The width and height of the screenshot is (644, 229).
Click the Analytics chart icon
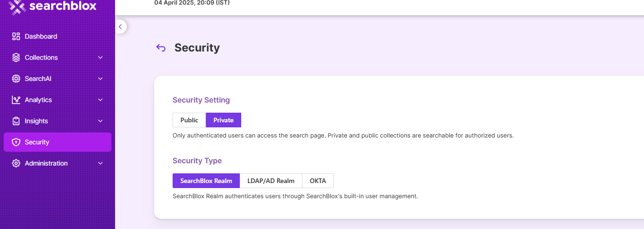16,100
